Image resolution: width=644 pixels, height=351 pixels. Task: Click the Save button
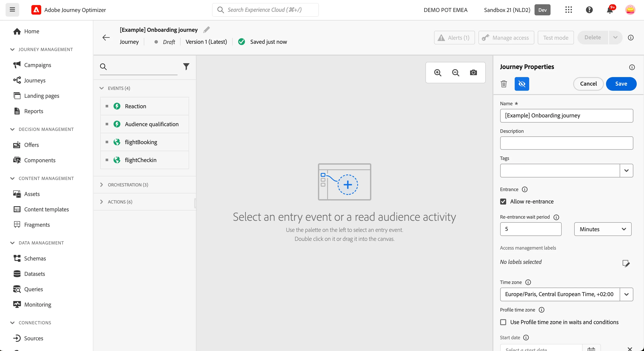point(621,84)
